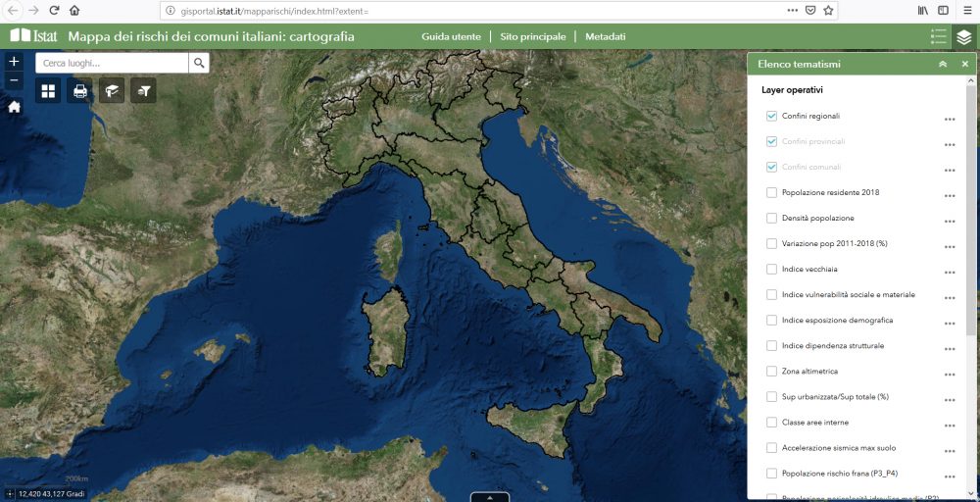Open Metadati link
The image size is (980, 502).
click(605, 37)
